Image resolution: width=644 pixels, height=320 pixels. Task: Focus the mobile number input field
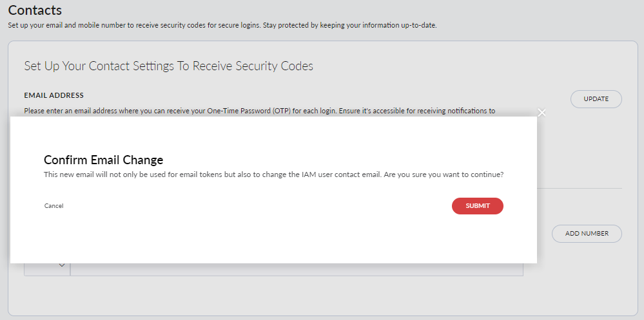click(x=297, y=269)
